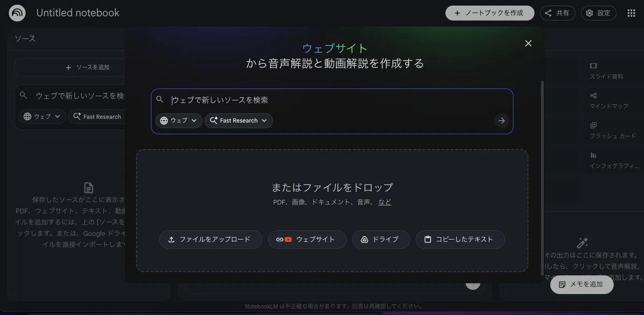Image resolution: width=644 pixels, height=315 pixels.
Task: Open the Google apps grid icon
Action: point(631,13)
